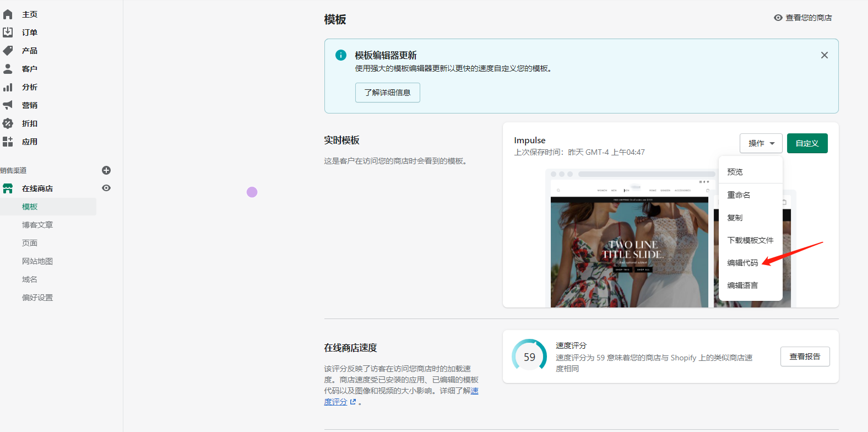Click the Impulse theme name
The width and height of the screenshot is (868, 432).
(530, 141)
